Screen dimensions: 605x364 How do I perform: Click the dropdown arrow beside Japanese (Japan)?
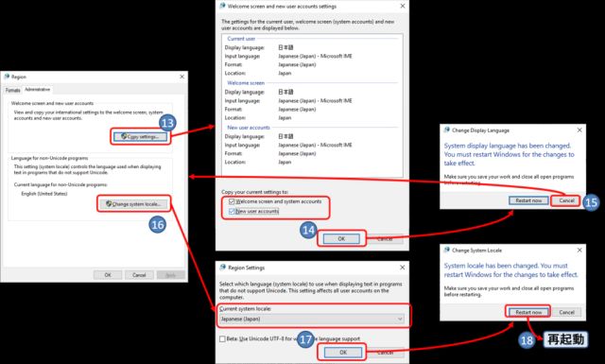[x=400, y=319]
